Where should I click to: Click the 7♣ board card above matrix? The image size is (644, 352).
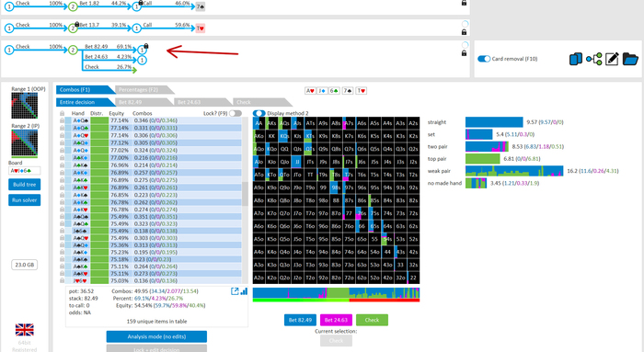coord(348,91)
